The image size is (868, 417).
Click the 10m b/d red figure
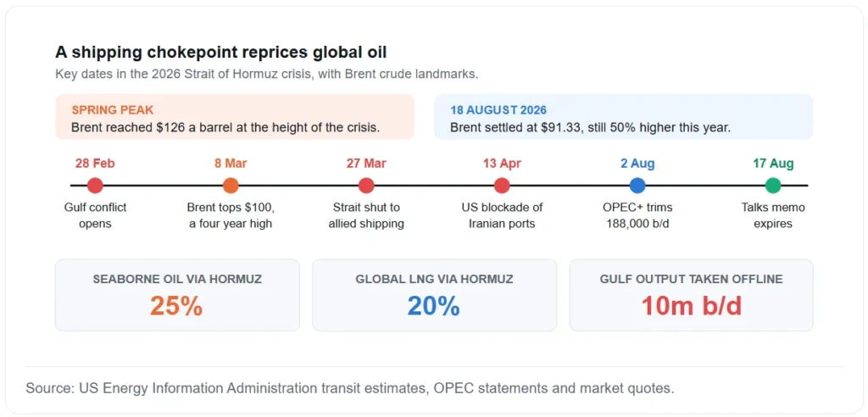692,306
